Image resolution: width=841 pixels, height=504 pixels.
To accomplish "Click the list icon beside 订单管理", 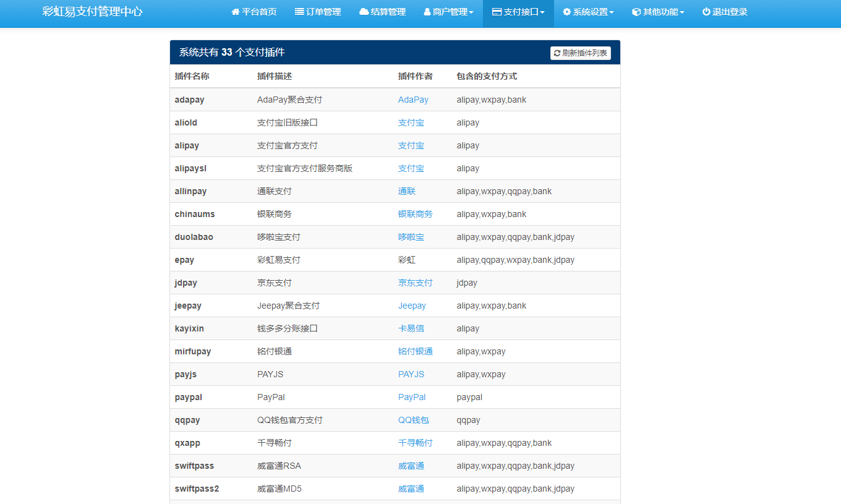I will (x=299, y=12).
